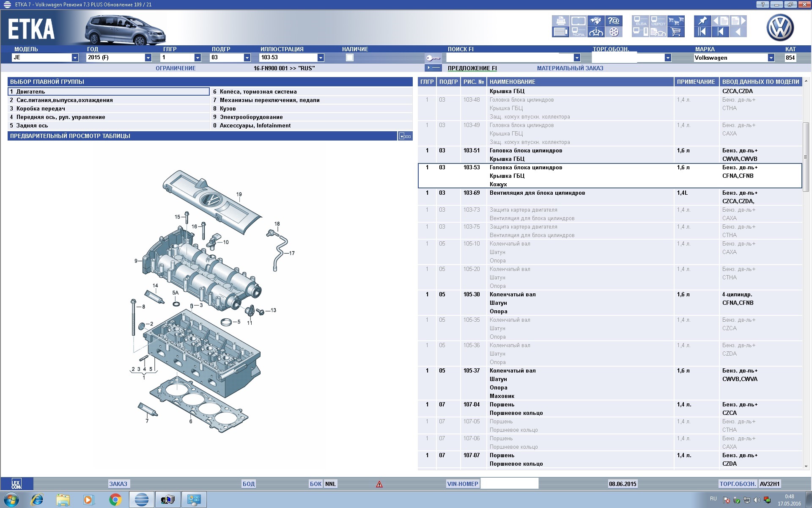Click the table preview toggle icon
This screenshot has width=812, height=508.
click(x=405, y=136)
